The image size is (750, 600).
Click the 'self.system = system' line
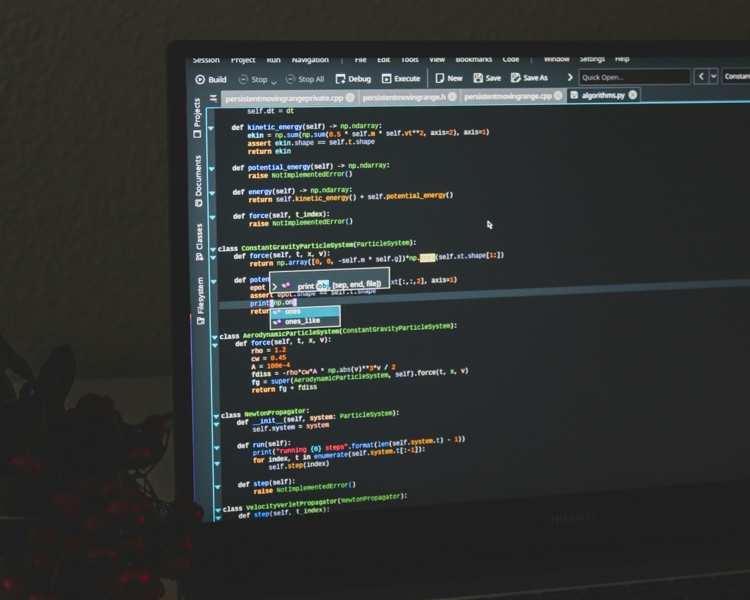pos(291,426)
